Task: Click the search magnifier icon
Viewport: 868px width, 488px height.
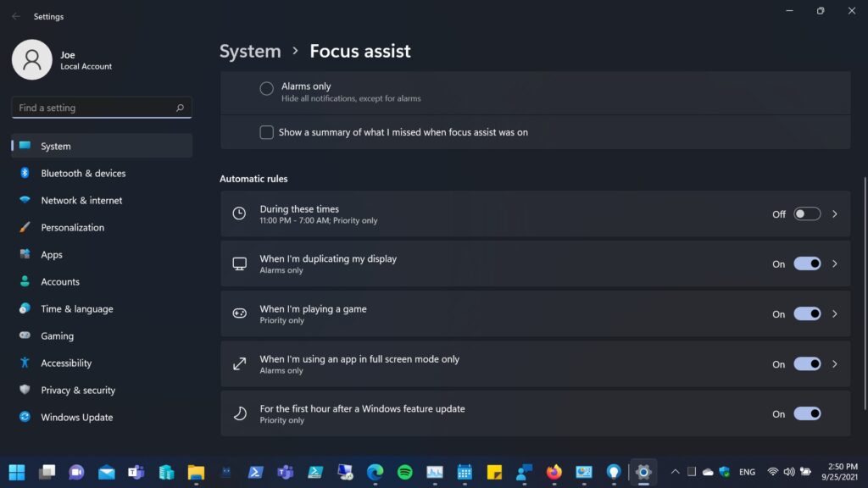Action: [180, 108]
